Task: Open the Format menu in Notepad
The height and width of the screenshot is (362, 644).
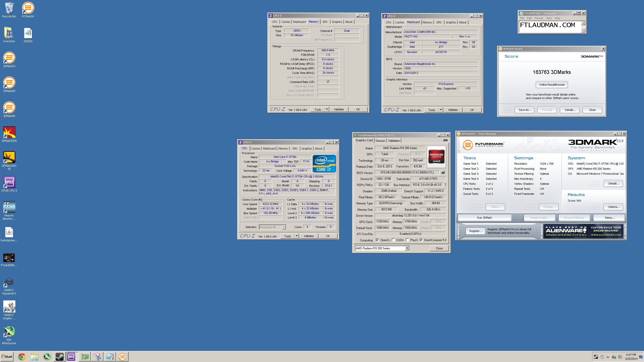Action: coord(539,18)
